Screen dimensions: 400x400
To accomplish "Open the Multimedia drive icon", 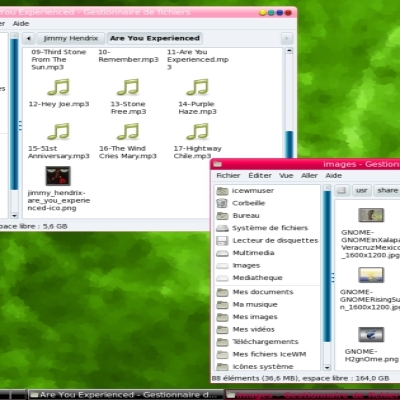I will [222, 253].
